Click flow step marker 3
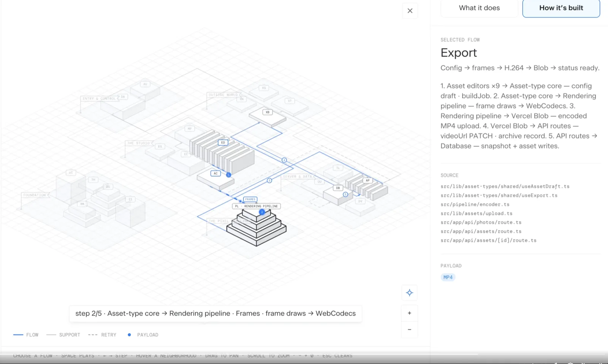 (269, 180)
